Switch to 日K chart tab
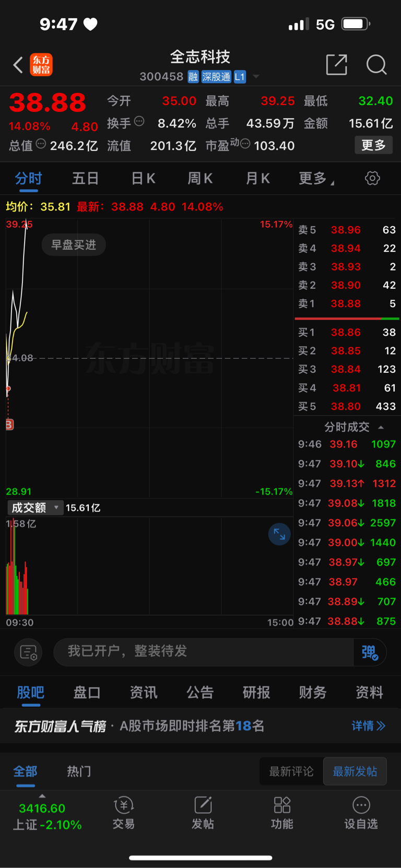The width and height of the screenshot is (401, 868). [143, 179]
